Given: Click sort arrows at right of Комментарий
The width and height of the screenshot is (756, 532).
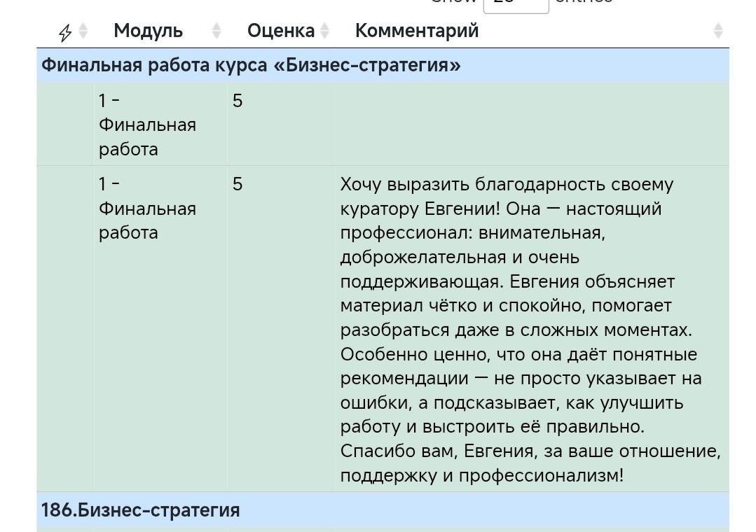Looking at the screenshot, I should coord(718,31).
